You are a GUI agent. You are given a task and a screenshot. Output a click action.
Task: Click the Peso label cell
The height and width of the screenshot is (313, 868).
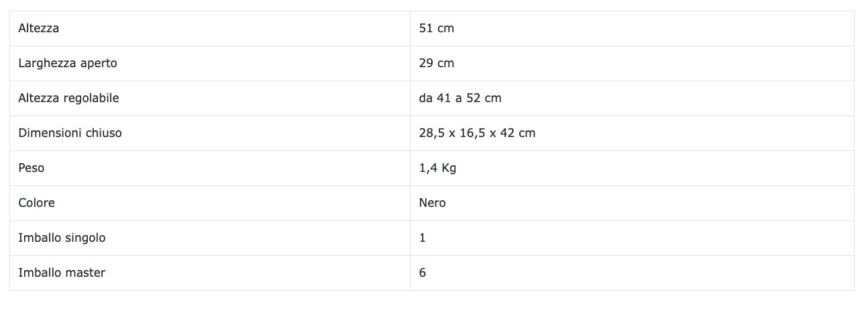[32, 168]
